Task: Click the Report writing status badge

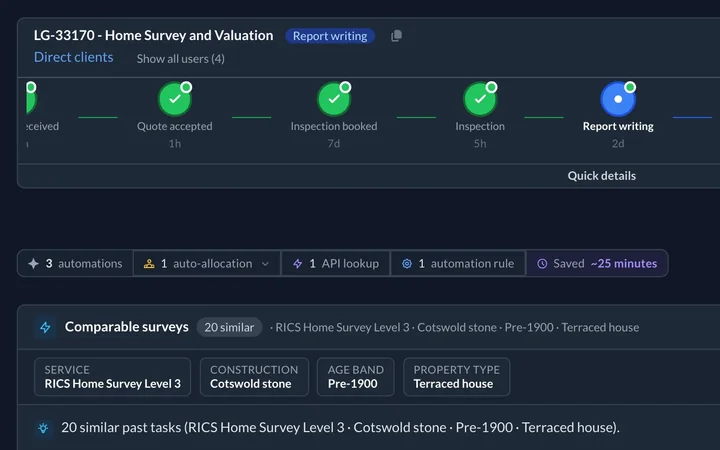Action: (x=330, y=36)
